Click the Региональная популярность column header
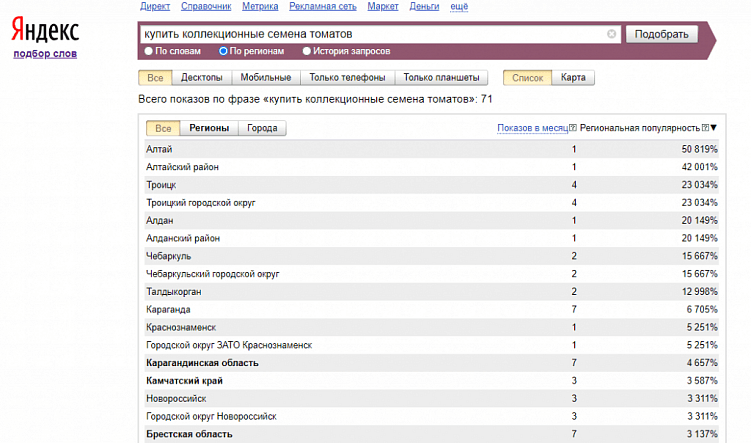The image size is (751, 443). (x=640, y=128)
